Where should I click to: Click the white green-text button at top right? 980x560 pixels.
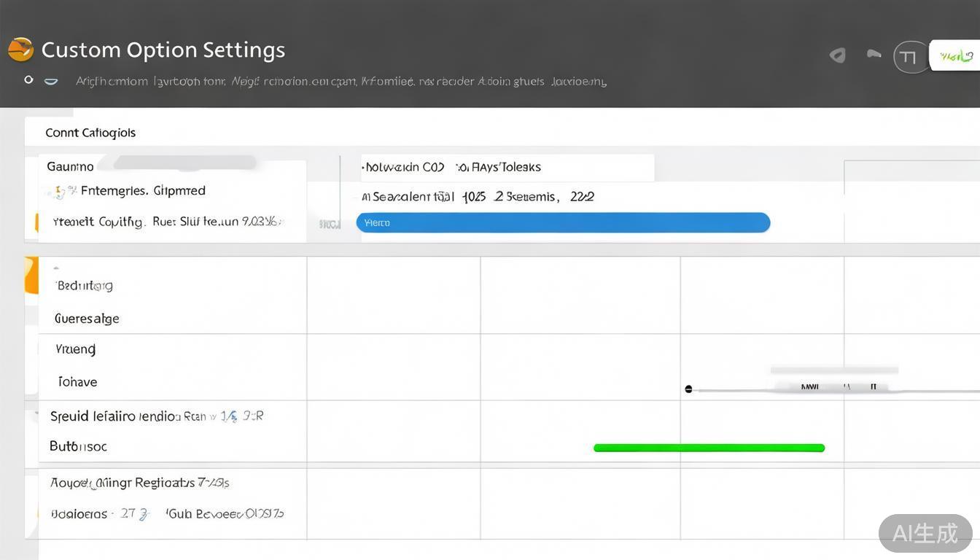coord(955,56)
